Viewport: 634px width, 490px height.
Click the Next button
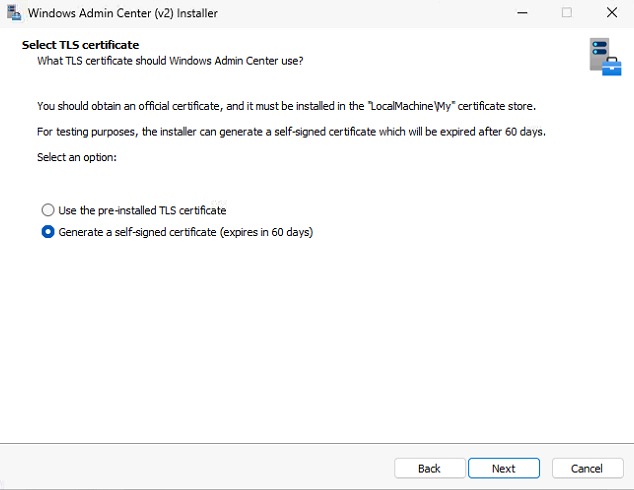(504, 469)
